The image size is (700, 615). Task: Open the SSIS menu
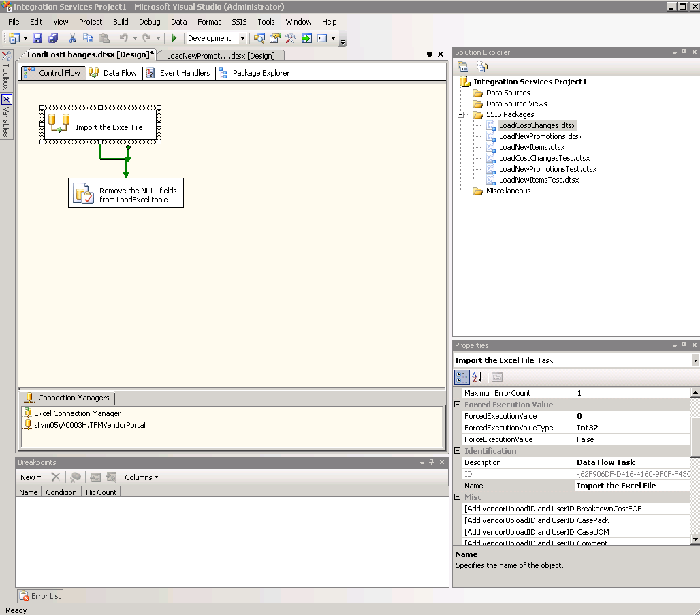tap(239, 21)
